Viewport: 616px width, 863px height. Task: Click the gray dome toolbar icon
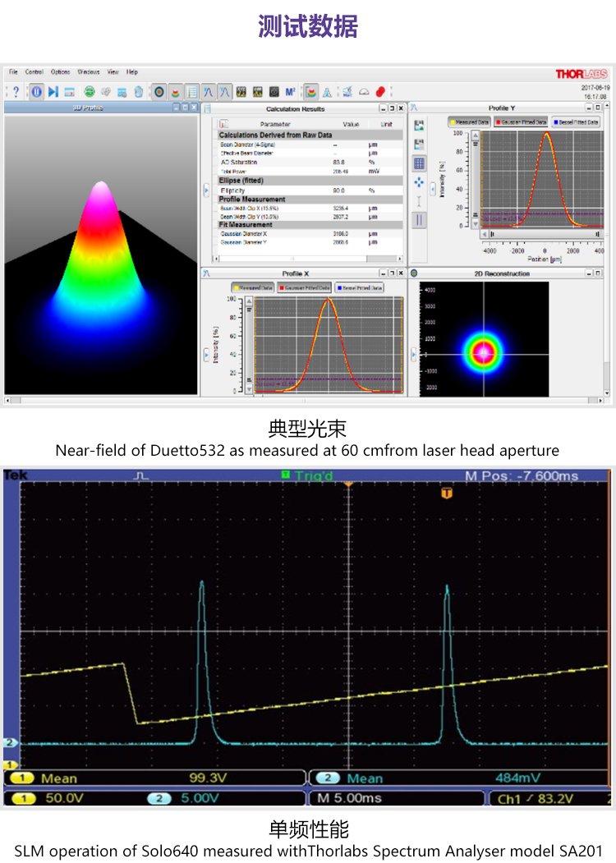coord(364,92)
